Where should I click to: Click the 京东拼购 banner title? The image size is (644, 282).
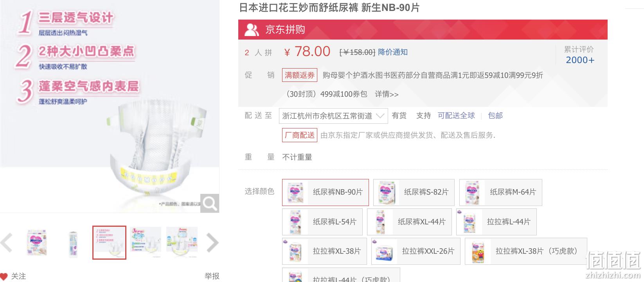pos(285,30)
